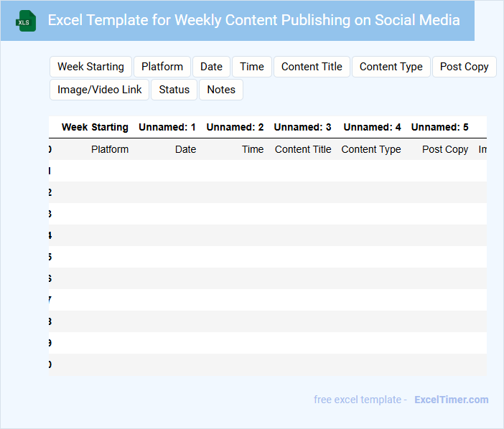Viewport: 504px width, 429px height.
Task: Click the Unnamed: 3 column header
Action: 303,127
